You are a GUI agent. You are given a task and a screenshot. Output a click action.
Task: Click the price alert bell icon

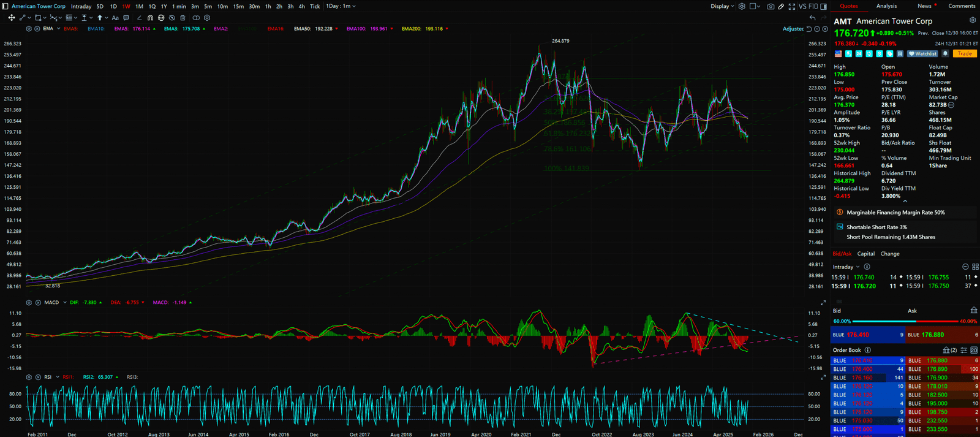tap(945, 53)
